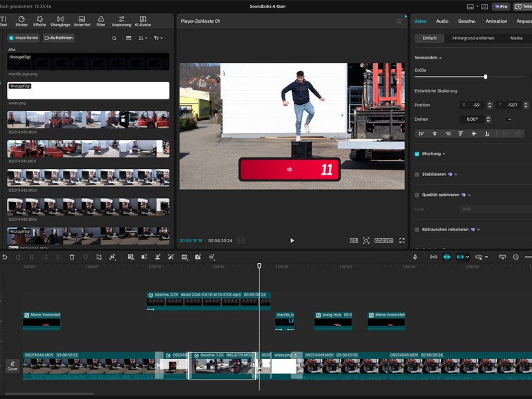
Task: Toggle main track magnet in timeline toolbar
Action: tap(433, 257)
